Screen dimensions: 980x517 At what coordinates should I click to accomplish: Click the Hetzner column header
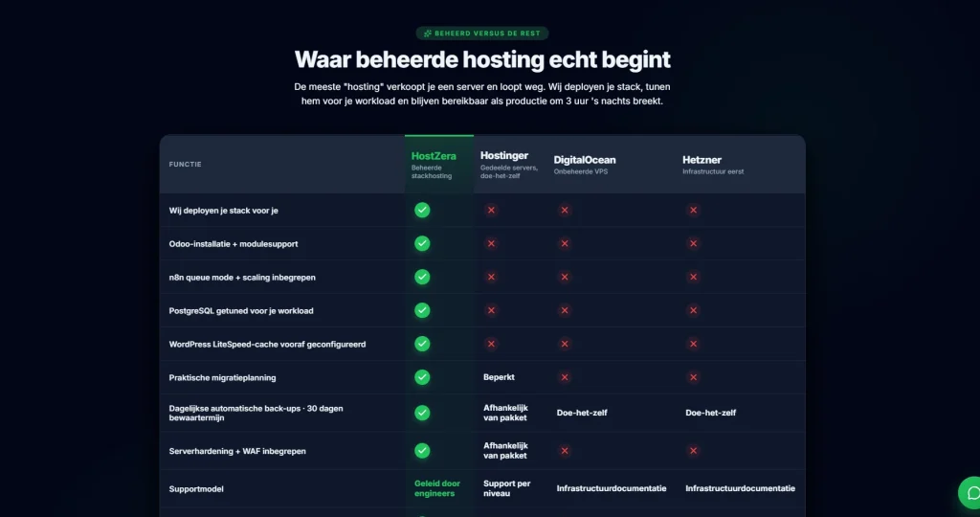(x=713, y=165)
